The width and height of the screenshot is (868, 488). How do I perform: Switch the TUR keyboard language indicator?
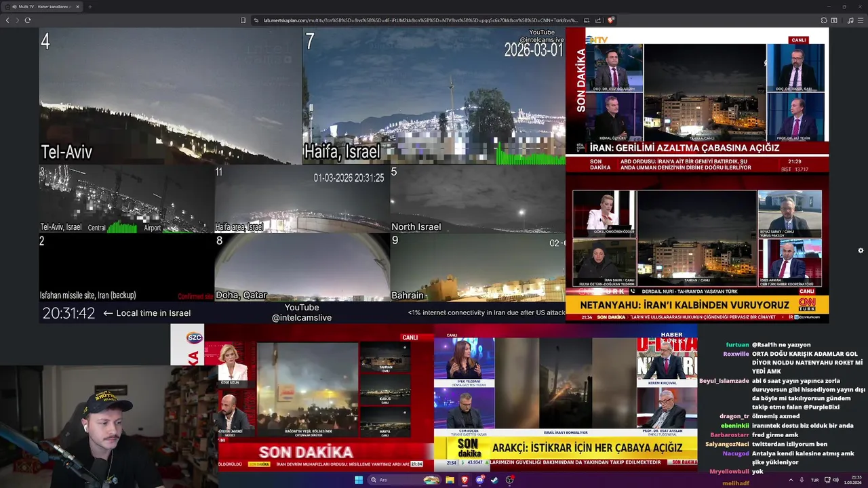pyautogui.click(x=814, y=480)
